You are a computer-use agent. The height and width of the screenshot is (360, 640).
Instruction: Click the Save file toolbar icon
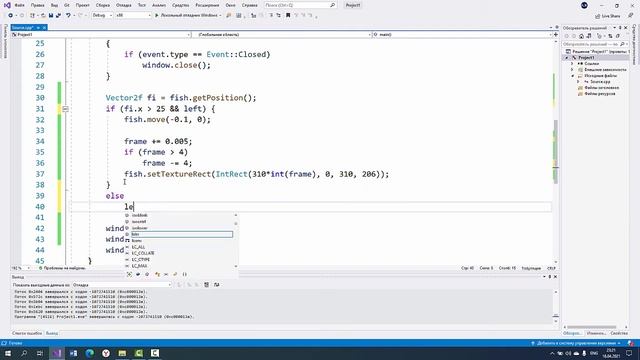tap(51, 16)
